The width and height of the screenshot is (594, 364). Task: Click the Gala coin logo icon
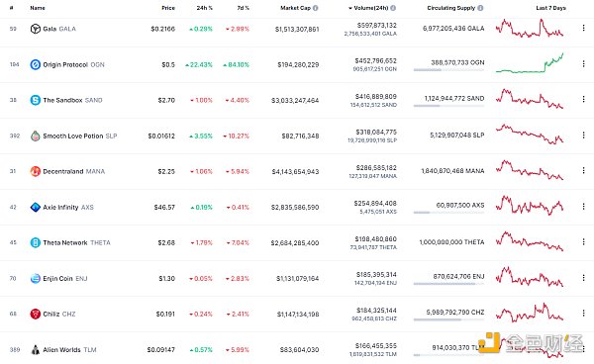[36, 29]
